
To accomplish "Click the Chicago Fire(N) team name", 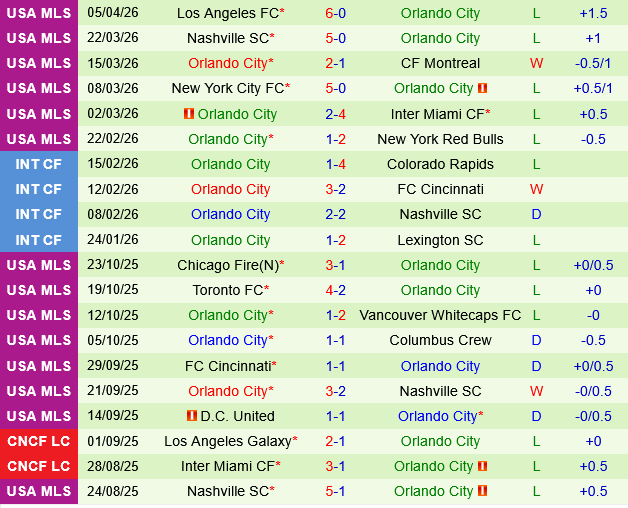I will coord(228,265).
